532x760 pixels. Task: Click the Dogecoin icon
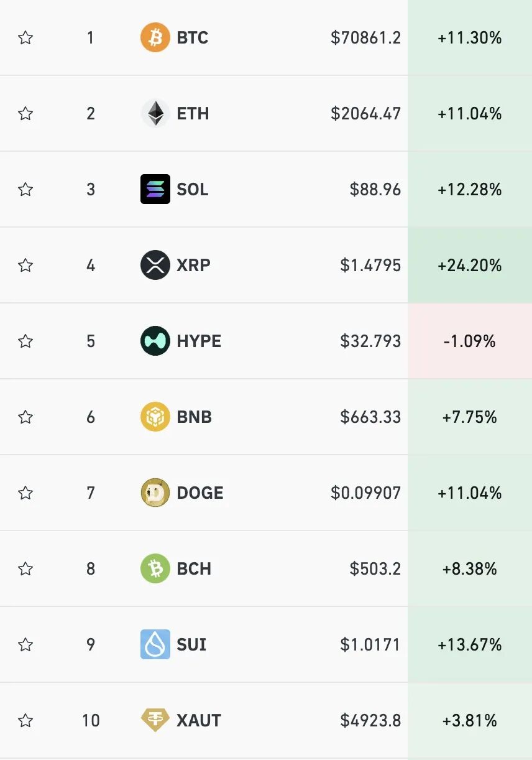point(155,493)
